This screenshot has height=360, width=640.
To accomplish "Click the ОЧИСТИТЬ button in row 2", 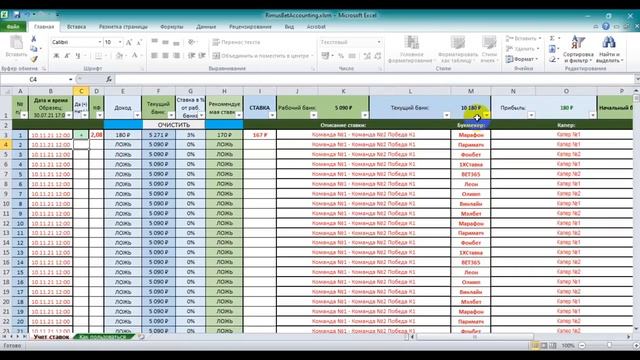I will [174, 125].
